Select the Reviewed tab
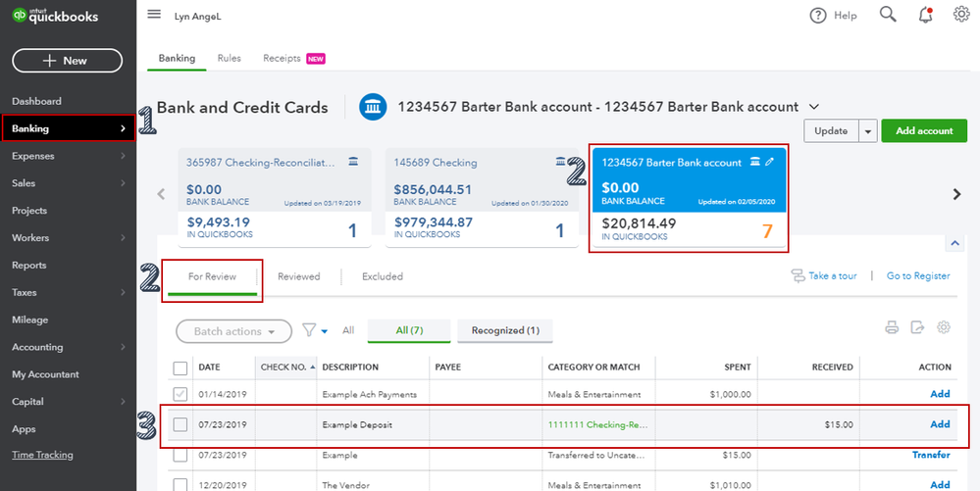This screenshot has height=491, width=980. [299, 276]
